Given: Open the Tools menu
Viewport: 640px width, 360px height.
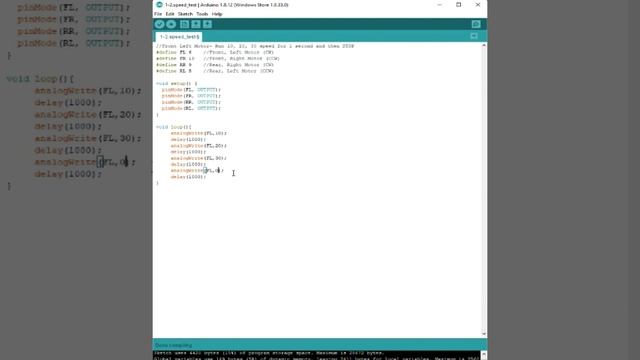Looking at the screenshot, I should 202,14.
